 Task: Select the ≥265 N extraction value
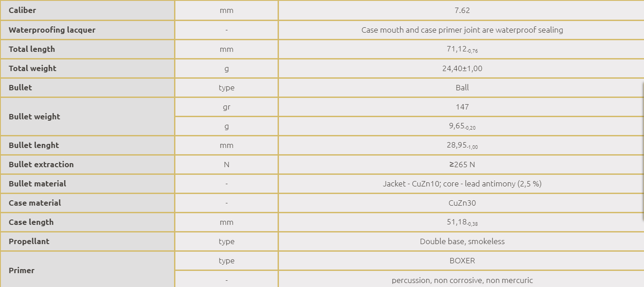coord(462,165)
